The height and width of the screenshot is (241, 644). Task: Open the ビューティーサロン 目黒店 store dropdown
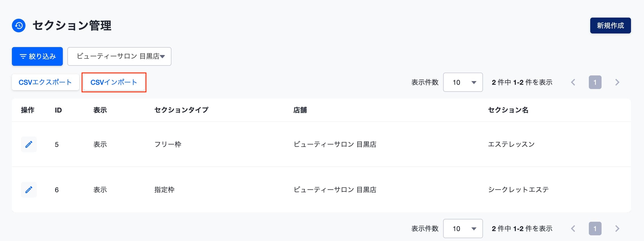click(x=119, y=56)
